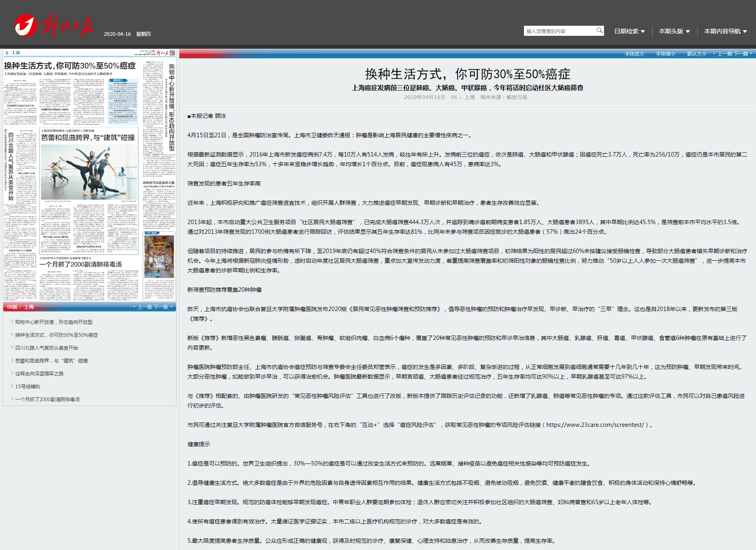Image resolution: width=756 pixels, height=550 pixels.
Task: Reset text to 默认大小
Action: (x=696, y=54)
